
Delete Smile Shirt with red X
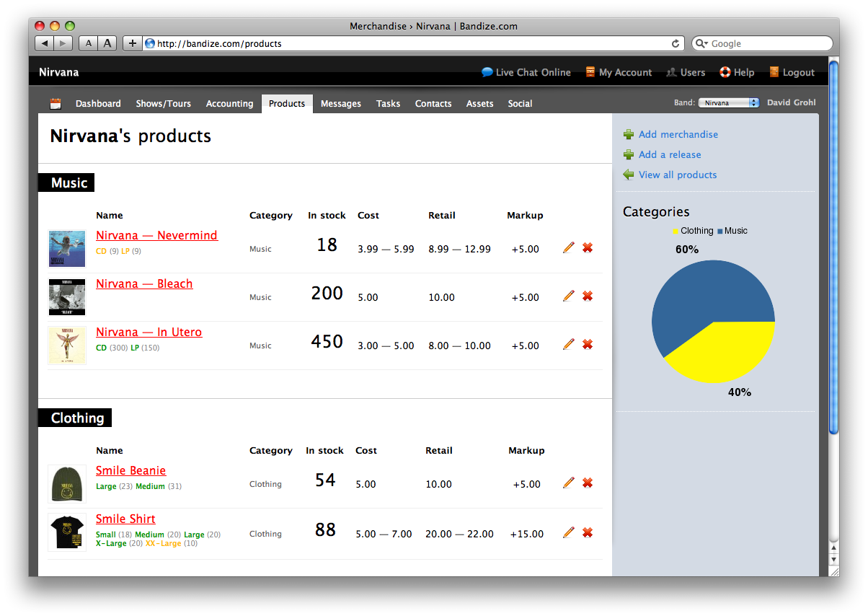point(588,532)
